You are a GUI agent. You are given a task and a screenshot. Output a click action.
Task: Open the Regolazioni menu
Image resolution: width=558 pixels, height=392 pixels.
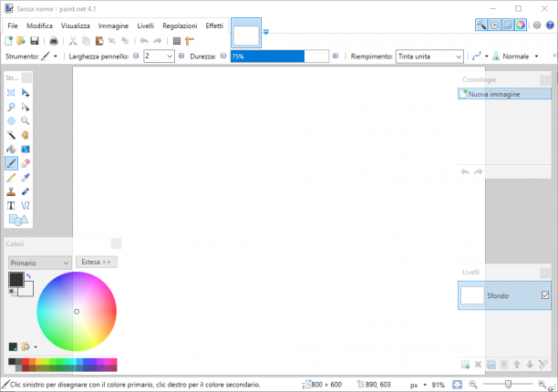point(180,26)
